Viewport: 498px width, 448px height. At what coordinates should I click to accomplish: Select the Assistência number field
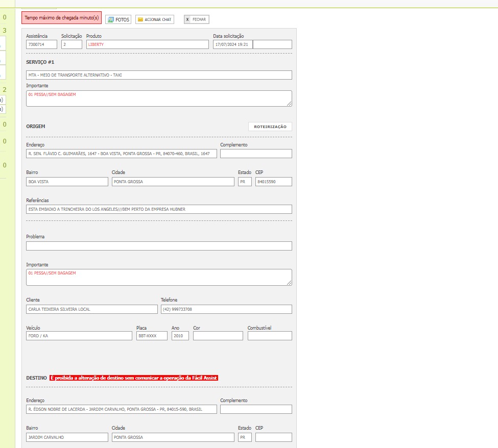[41, 44]
